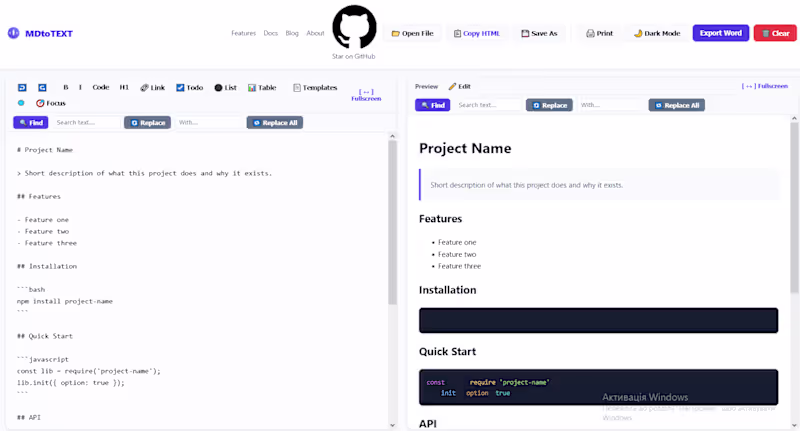Click '- Feature two' line in editor
Viewport: 800px width, 431px height.
click(x=43, y=232)
